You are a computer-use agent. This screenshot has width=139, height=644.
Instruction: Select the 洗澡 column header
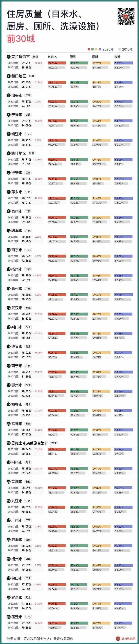(x=117, y=57)
